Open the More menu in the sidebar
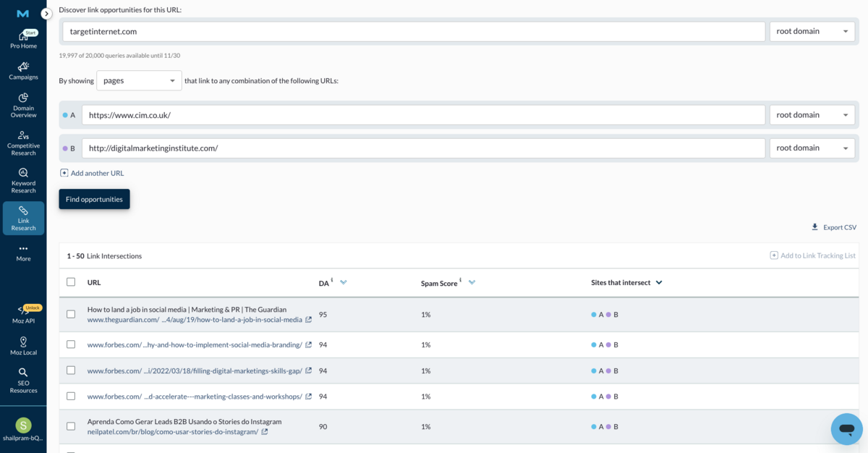868x453 pixels. pos(23,253)
